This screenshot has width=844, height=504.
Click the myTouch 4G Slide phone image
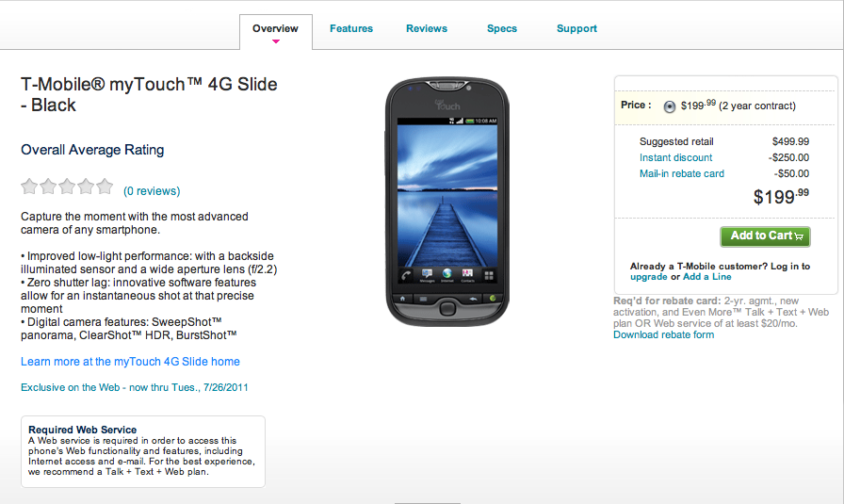click(447, 202)
